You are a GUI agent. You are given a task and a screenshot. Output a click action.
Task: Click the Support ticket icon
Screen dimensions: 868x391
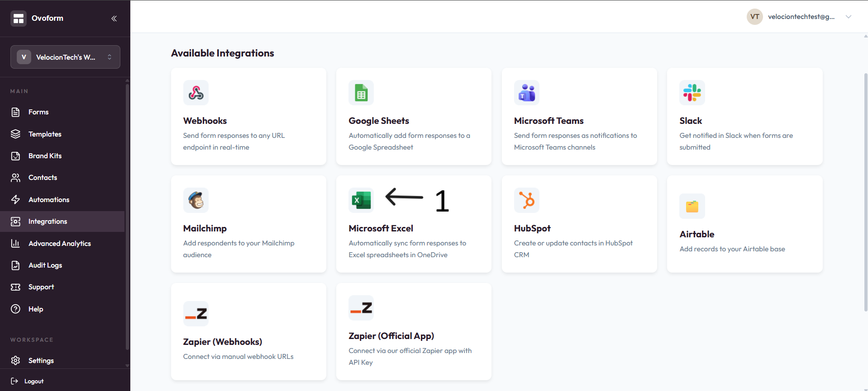click(15, 287)
